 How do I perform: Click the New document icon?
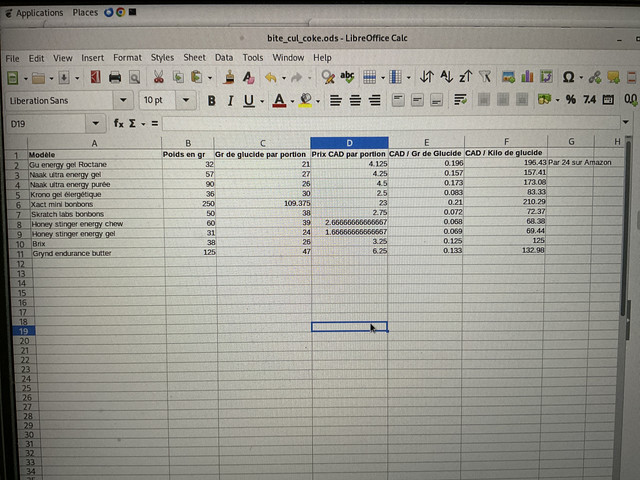(13, 78)
